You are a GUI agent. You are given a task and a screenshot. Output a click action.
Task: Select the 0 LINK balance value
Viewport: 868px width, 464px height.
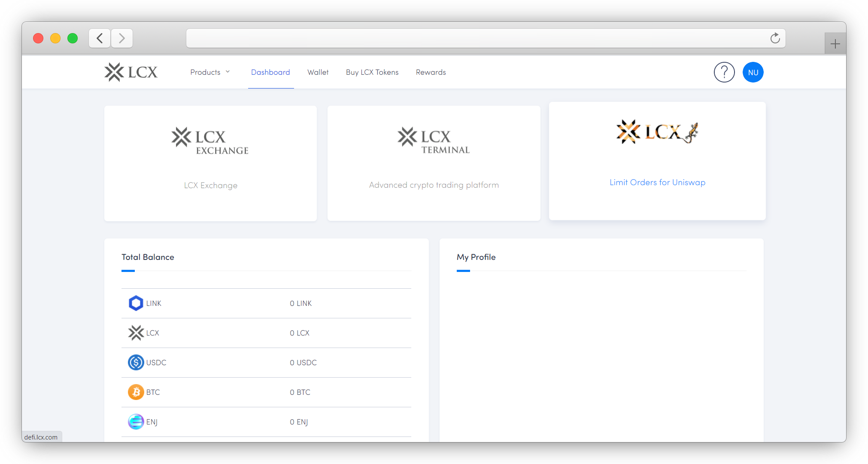pyautogui.click(x=300, y=303)
